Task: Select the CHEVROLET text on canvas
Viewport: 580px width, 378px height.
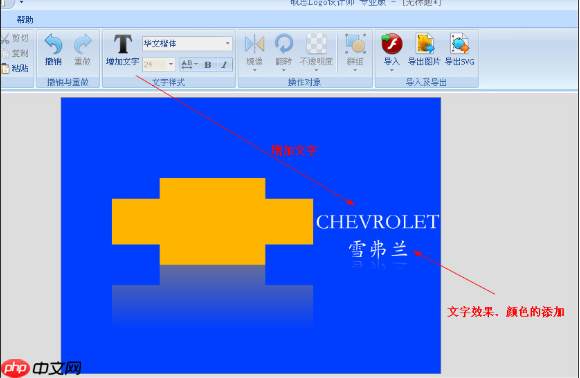Action: pos(377,222)
